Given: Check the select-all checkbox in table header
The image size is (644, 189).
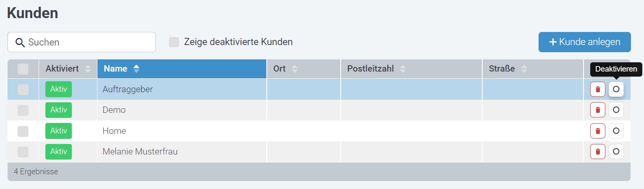Looking at the screenshot, I should click(x=23, y=69).
